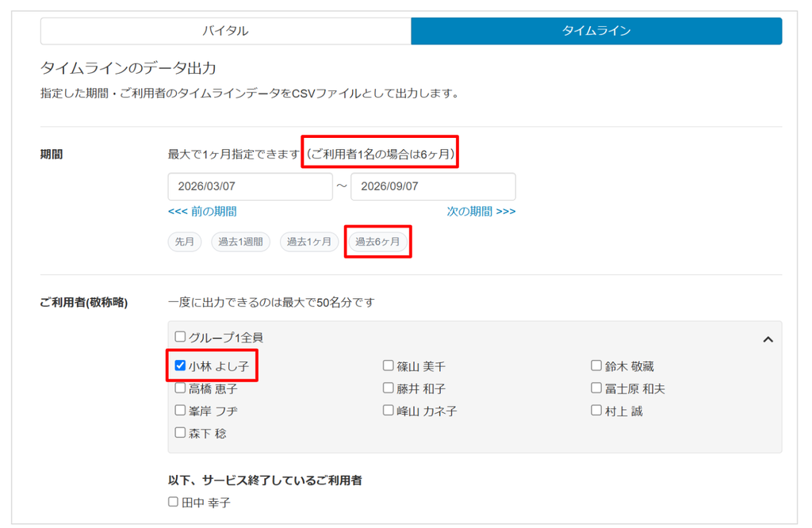Check the 村上 誠 checkbox
This screenshot has height=528, width=812.
596,410
